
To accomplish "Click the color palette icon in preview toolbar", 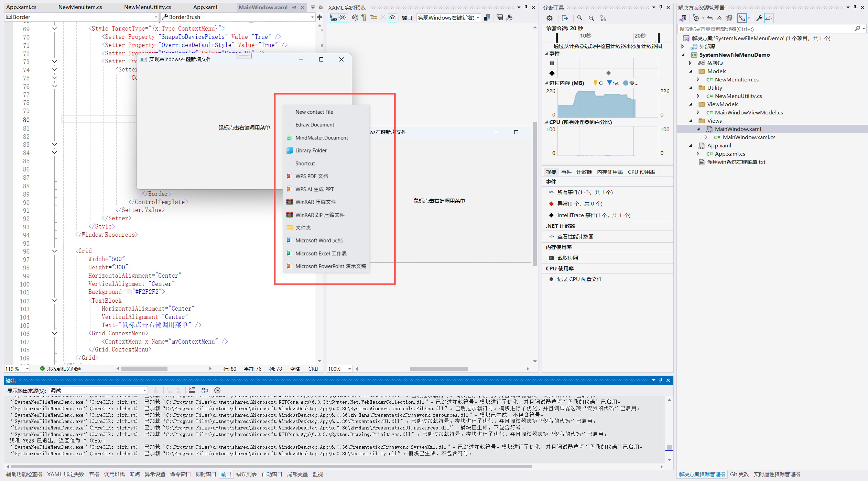I will tap(355, 18).
